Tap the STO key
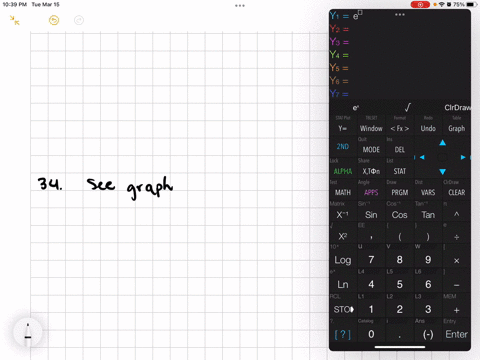Viewport: 480px width, 360px height. click(x=343, y=309)
